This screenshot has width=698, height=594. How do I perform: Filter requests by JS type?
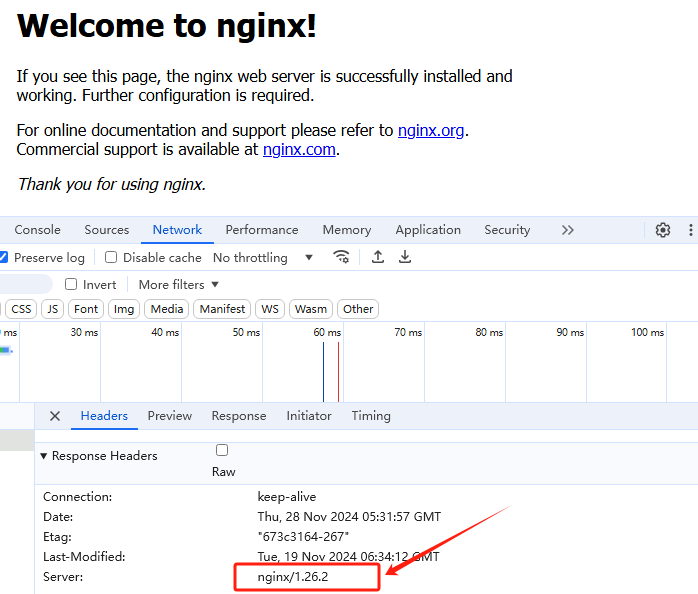point(53,309)
